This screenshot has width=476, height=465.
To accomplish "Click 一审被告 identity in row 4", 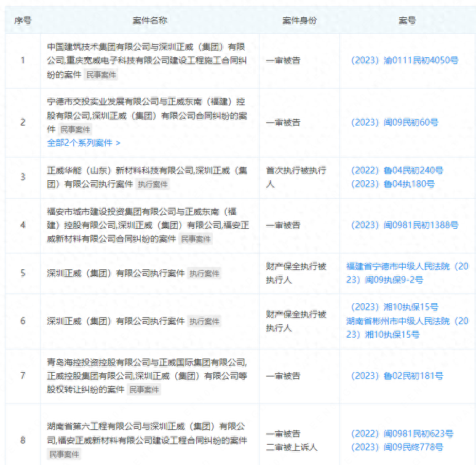I will pos(283,225).
